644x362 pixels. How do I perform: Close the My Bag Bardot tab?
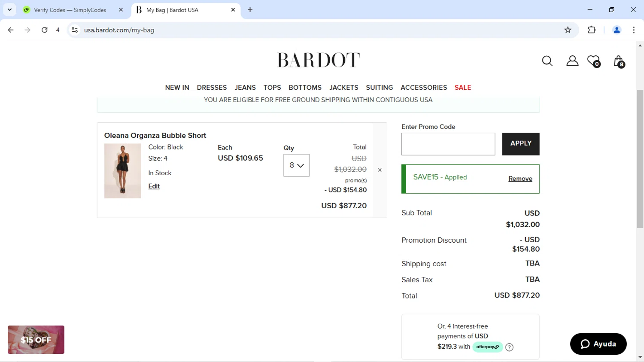233,10
